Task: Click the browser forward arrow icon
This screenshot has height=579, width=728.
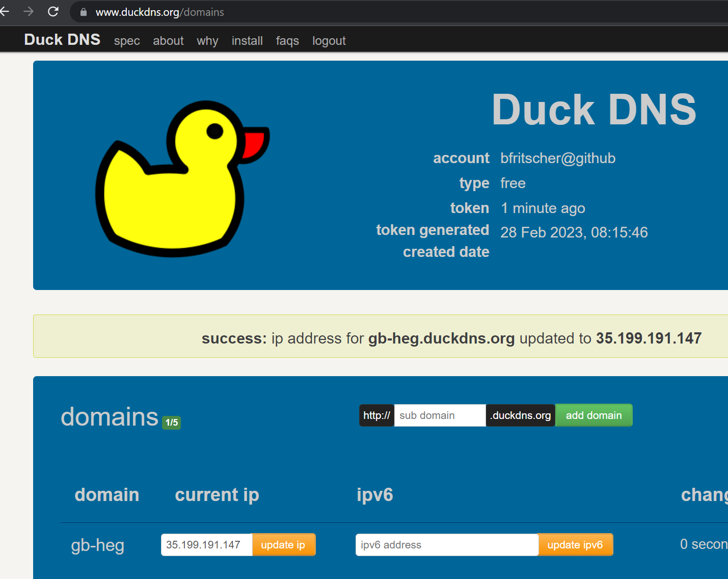Action: pos(29,12)
